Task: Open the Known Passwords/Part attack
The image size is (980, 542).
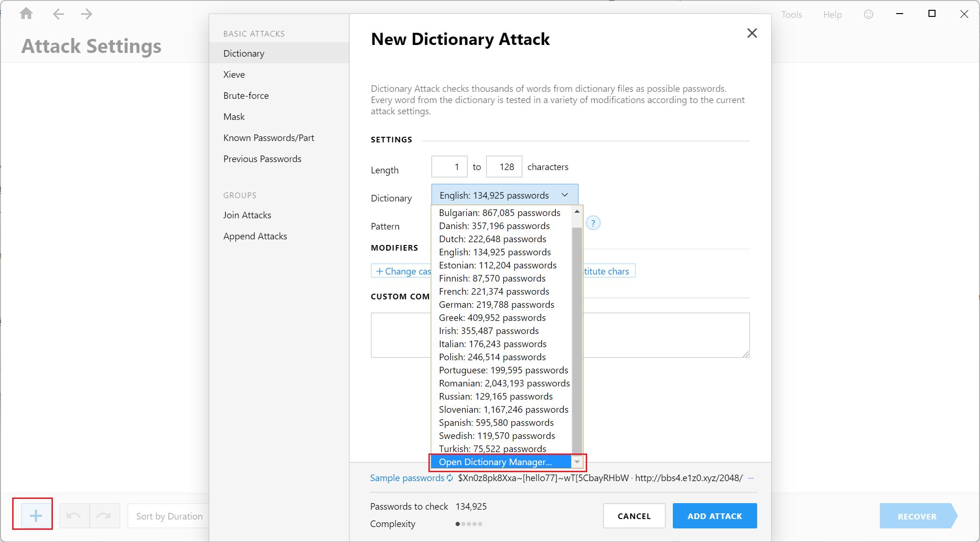Action: [x=268, y=138]
